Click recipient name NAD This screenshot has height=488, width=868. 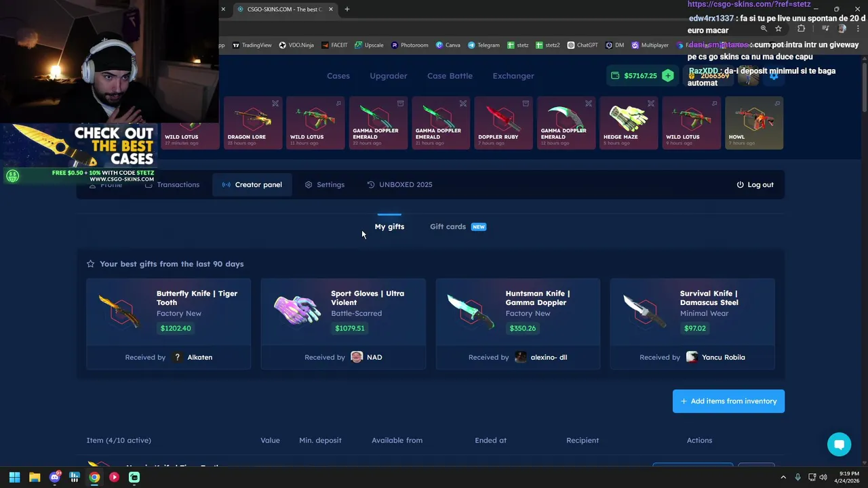374,357
